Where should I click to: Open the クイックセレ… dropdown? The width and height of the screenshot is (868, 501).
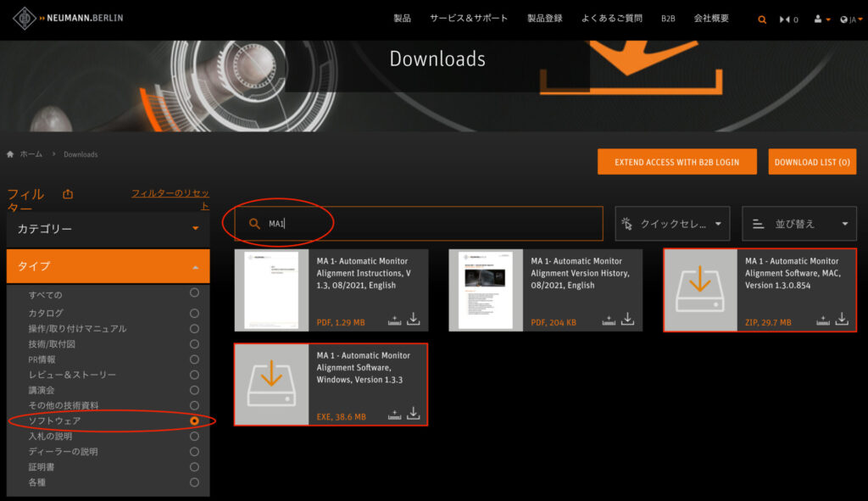[672, 224]
